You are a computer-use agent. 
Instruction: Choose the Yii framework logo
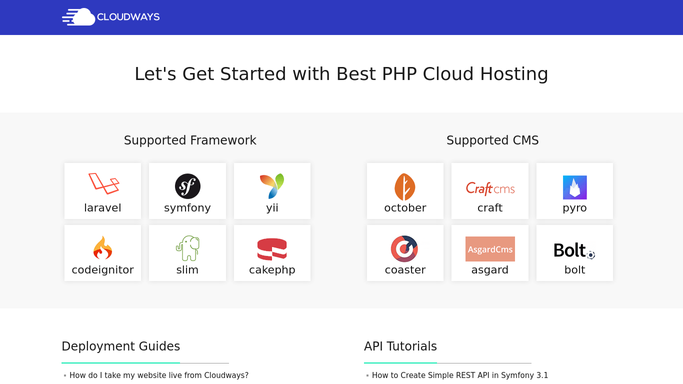272,185
